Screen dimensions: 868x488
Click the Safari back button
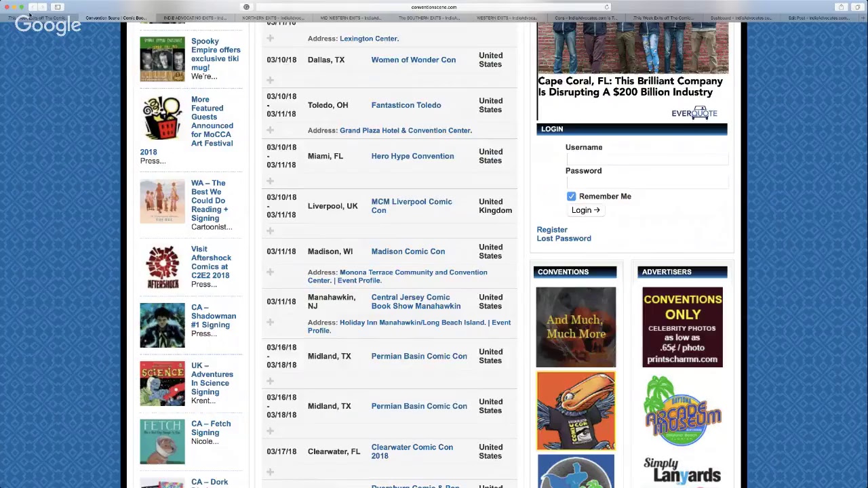[x=33, y=7]
